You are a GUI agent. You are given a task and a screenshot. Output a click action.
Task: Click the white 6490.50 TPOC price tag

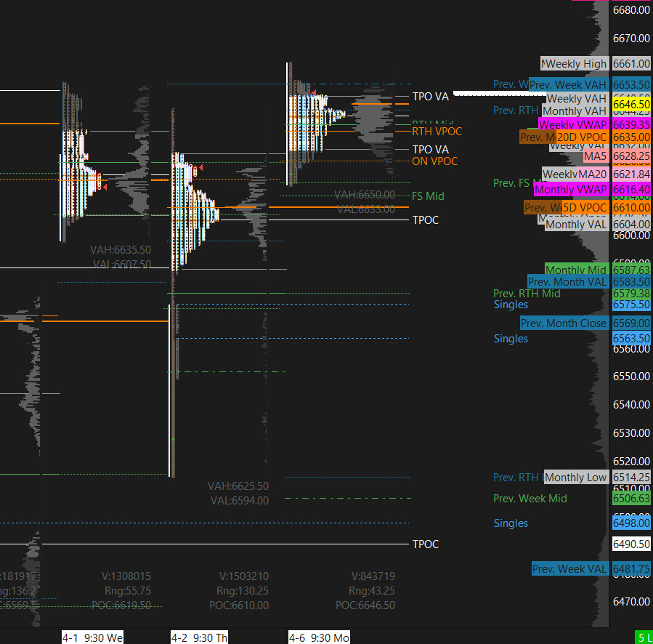(x=631, y=544)
